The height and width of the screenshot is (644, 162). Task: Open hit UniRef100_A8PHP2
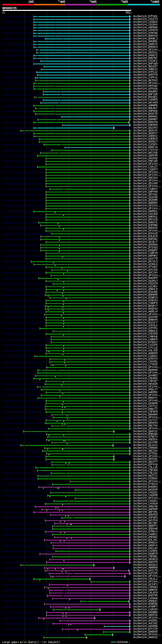[x=145, y=256]
